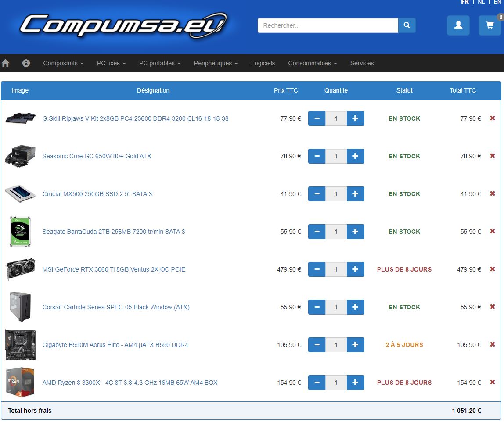Open Gigabyte B550M Aorus Elite product link
The image size is (504, 422).
pyautogui.click(x=115, y=345)
